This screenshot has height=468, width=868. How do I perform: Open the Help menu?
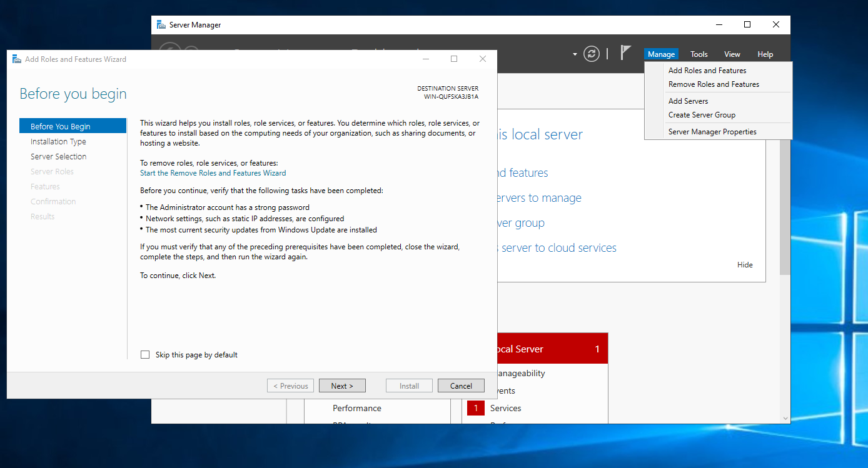765,54
